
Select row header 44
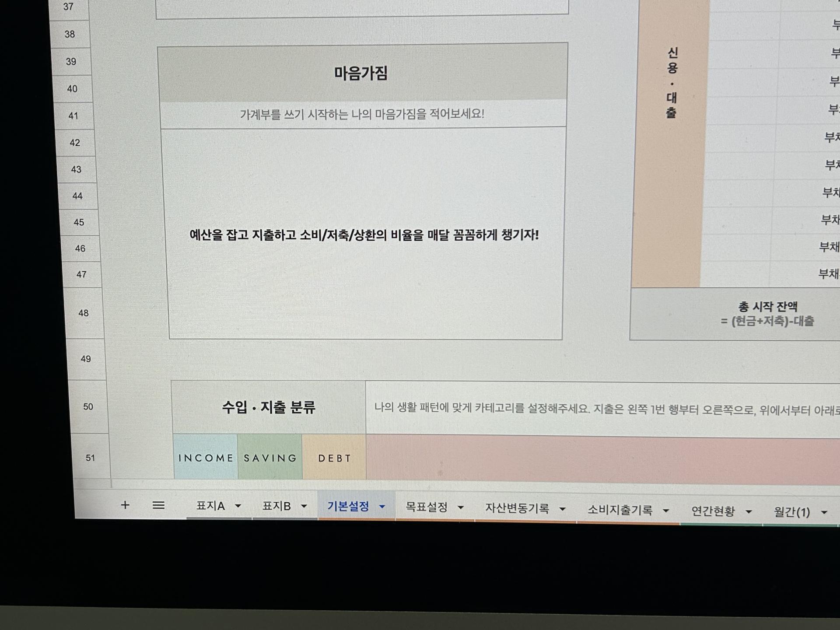tap(78, 196)
